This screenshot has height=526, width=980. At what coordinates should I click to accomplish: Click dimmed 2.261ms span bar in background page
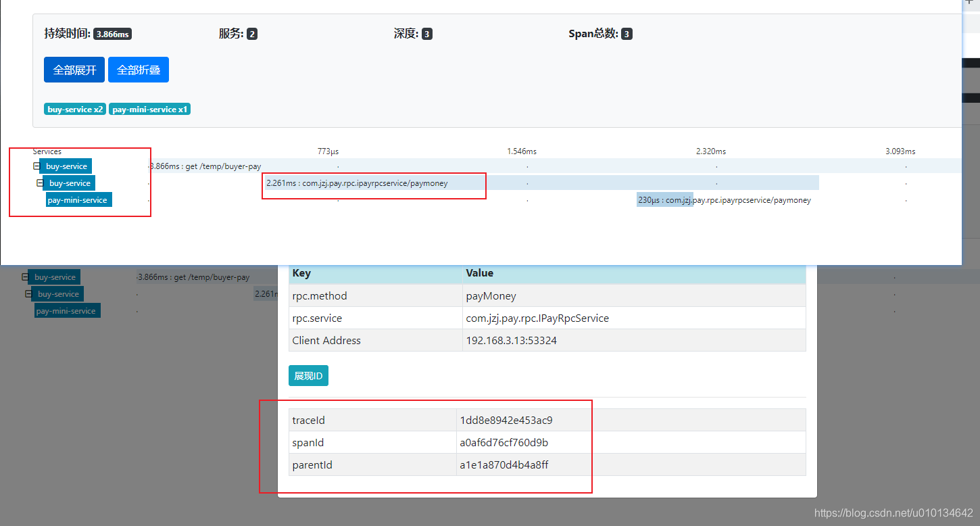click(x=266, y=294)
